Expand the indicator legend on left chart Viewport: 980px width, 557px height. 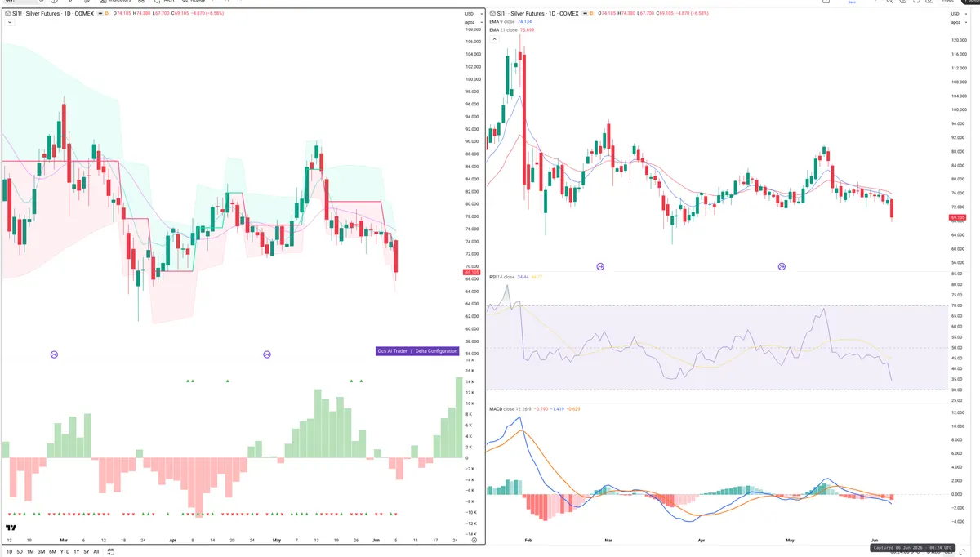tap(8, 23)
